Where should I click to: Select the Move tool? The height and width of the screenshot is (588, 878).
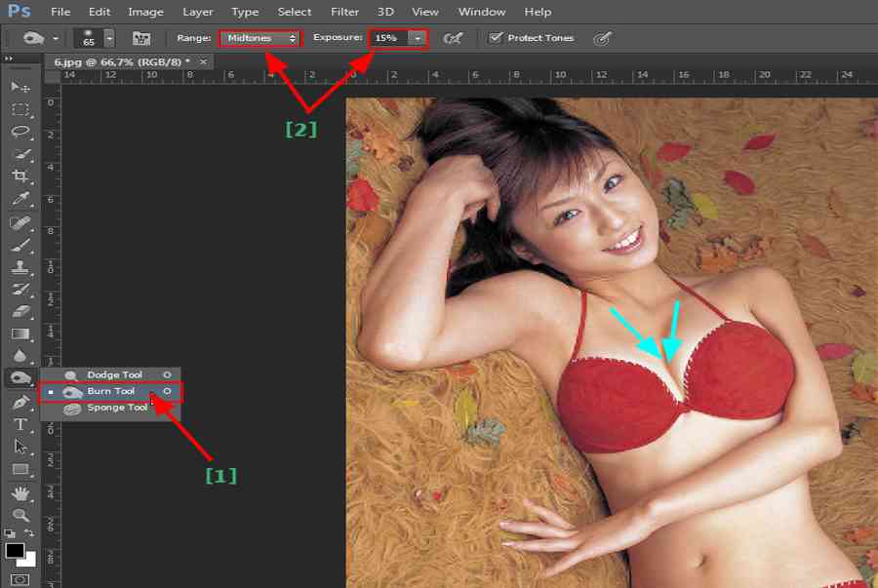(20, 87)
